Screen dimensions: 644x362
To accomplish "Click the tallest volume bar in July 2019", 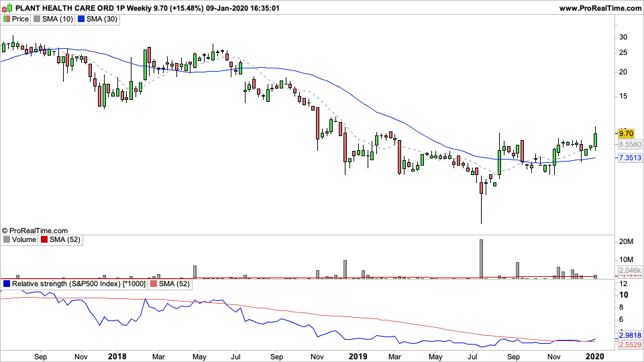I will pyautogui.click(x=481, y=259).
